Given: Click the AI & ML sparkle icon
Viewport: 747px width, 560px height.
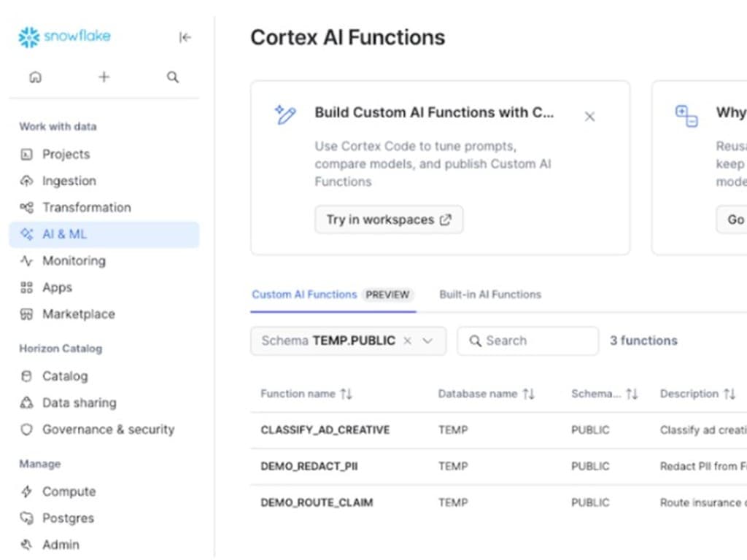Looking at the screenshot, I should point(27,234).
